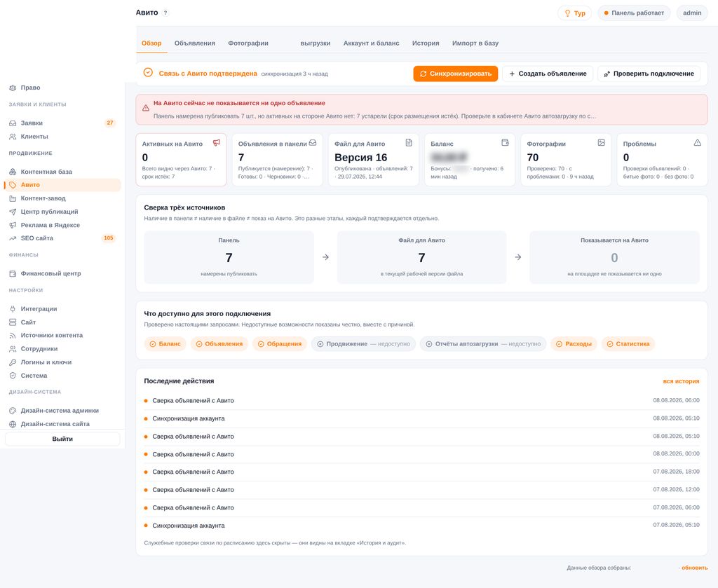Click the Панель работает status pill

[634, 13]
